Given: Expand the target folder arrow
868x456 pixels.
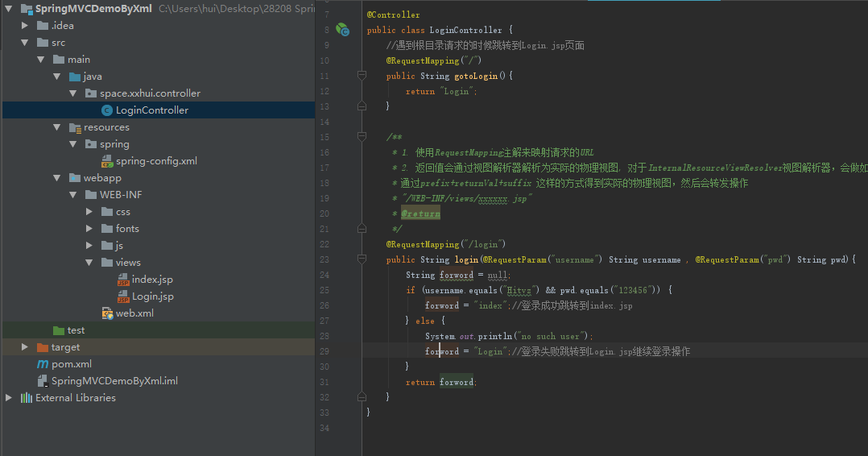Looking at the screenshot, I should coord(25,347).
